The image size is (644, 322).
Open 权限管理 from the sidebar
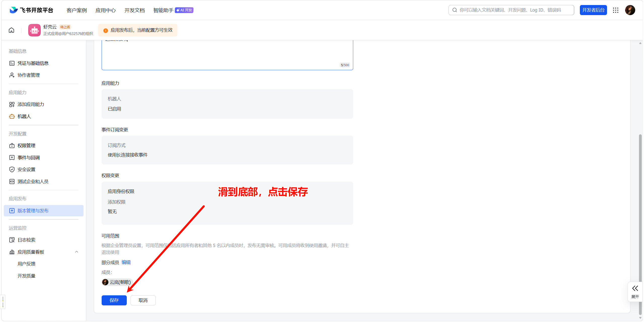26,145
